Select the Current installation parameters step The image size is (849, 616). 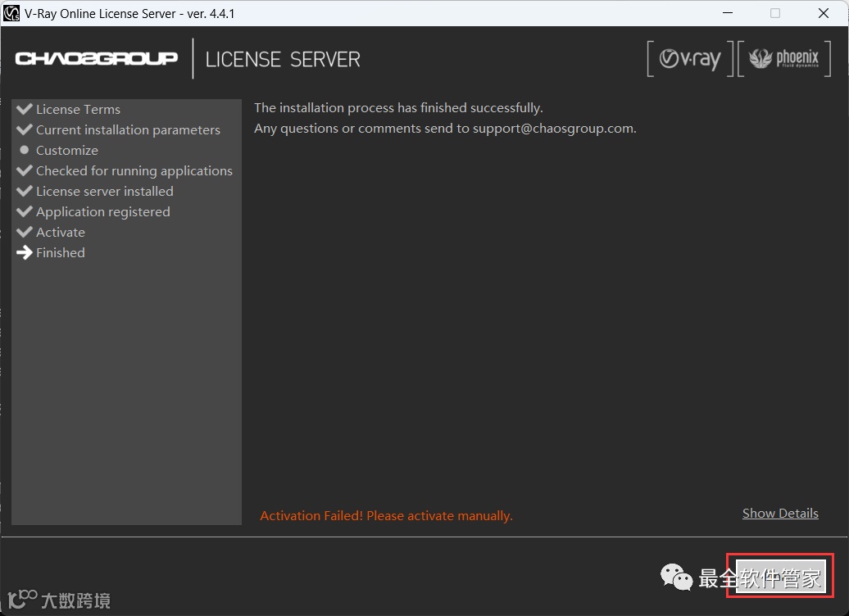(119, 130)
